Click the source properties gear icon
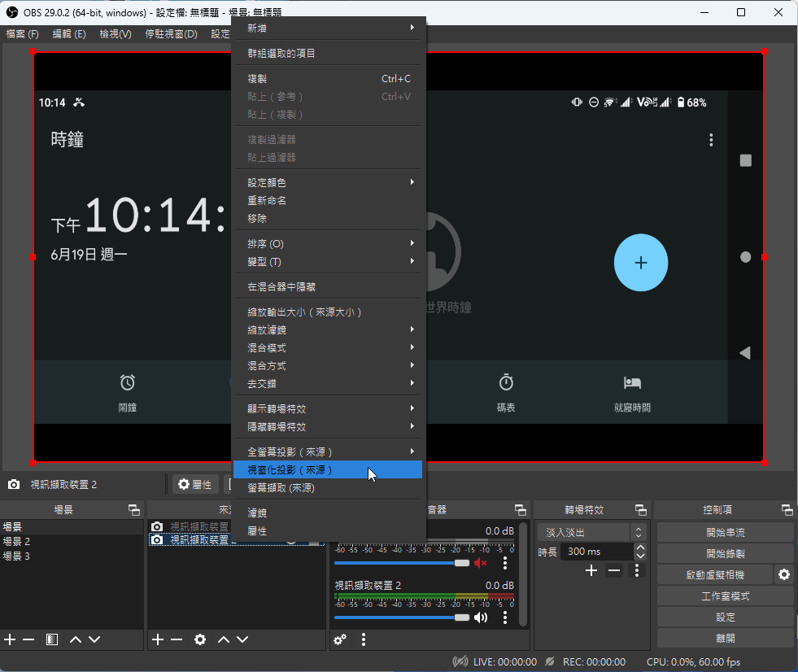This screenshot has height=672, width=798. pyautogui.click(x=200, y=639)
